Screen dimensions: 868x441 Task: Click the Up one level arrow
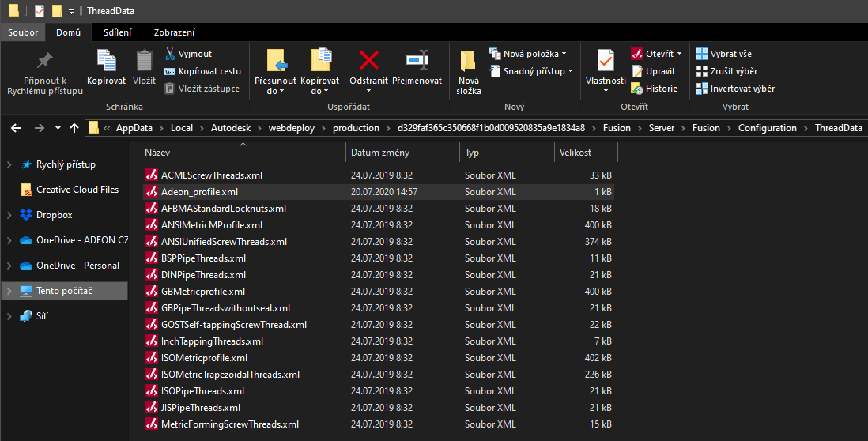pyautogui.click(x=74, y=128)
